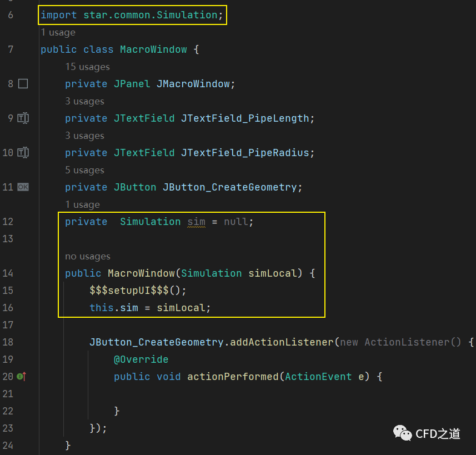Click the JTextField_PipeLength field name
This screenshot has height=455, width=476.
245,118
